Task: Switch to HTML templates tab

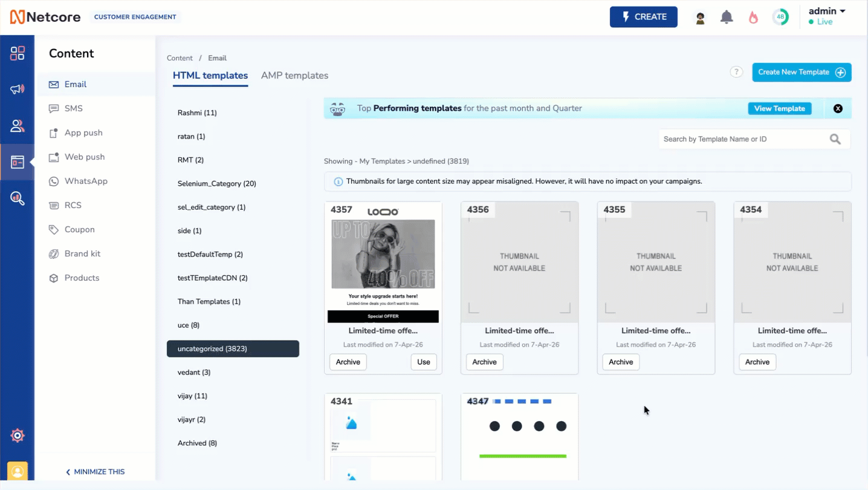Action: click(x=210, y=76)
